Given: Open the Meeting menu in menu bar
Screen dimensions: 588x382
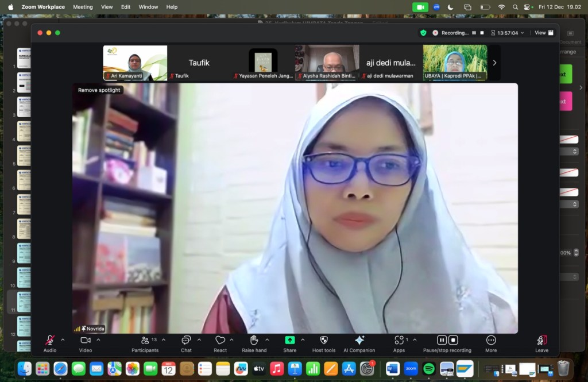Looking at the screenshot, I should 83,7.
